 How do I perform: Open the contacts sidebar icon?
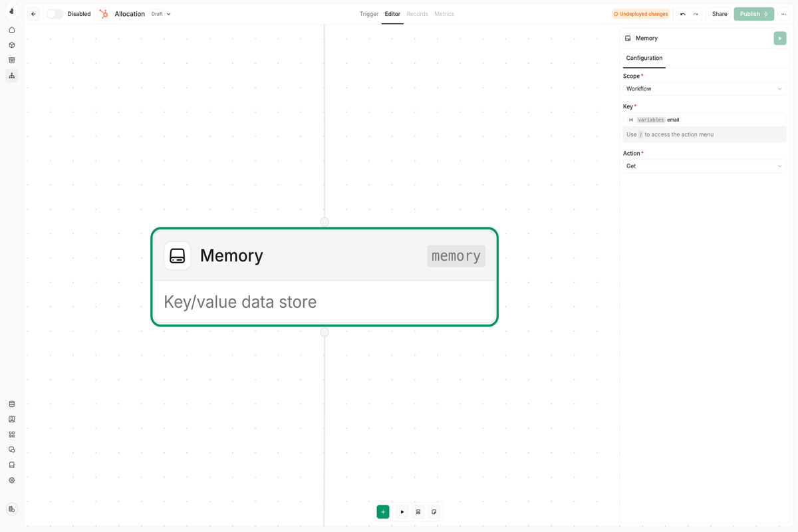click(11, 420)
